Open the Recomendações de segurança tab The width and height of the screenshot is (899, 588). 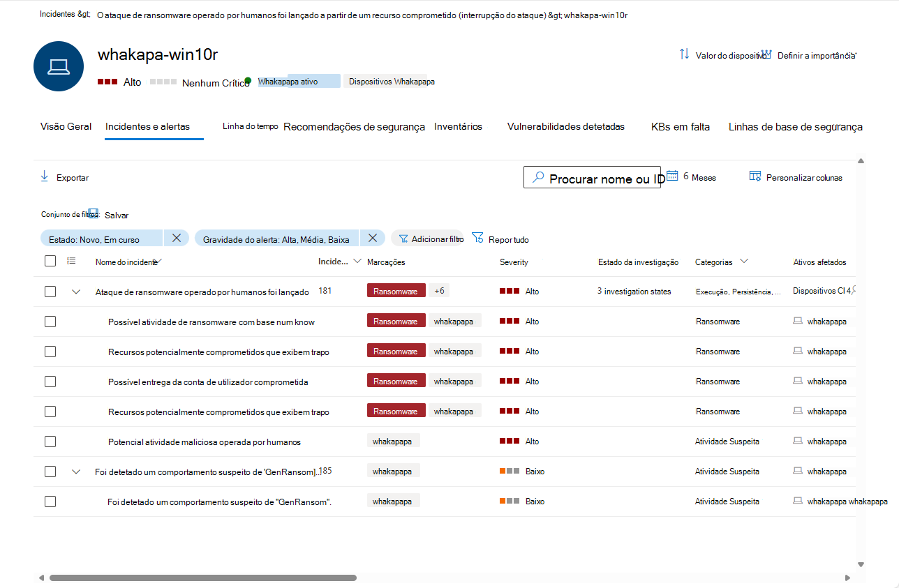[x=354, y=127]
